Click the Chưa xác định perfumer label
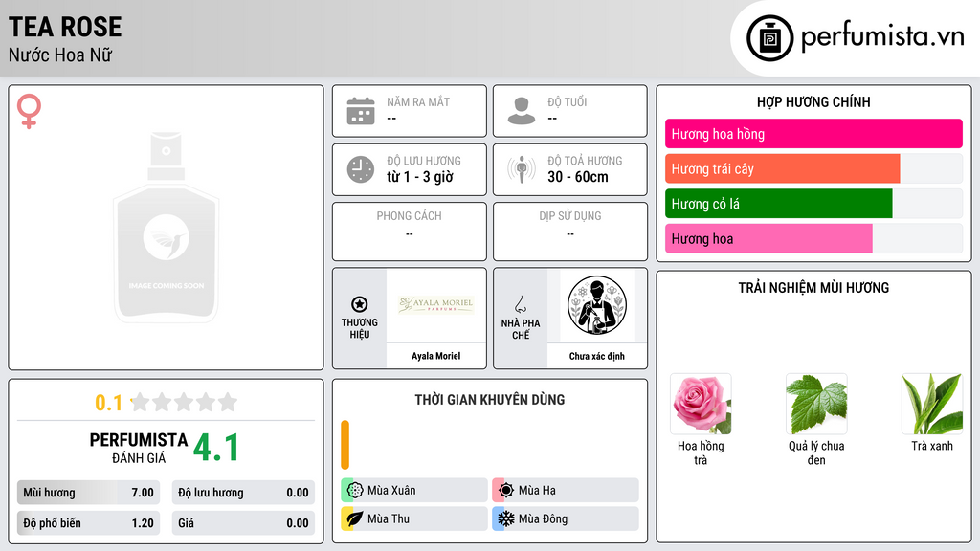 pyautogui.click(x=597, y=356)
